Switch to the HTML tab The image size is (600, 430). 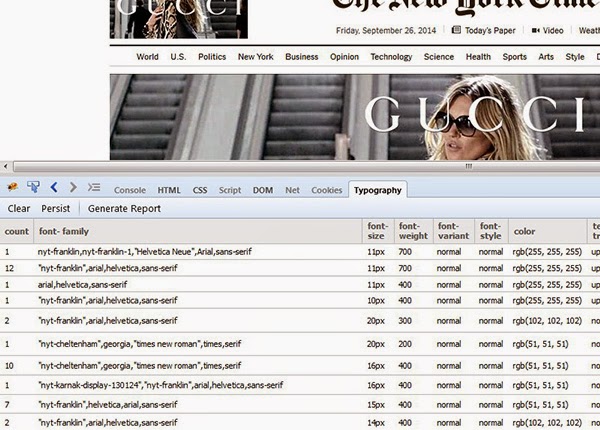pyautogui.click(x=169, y=190)
